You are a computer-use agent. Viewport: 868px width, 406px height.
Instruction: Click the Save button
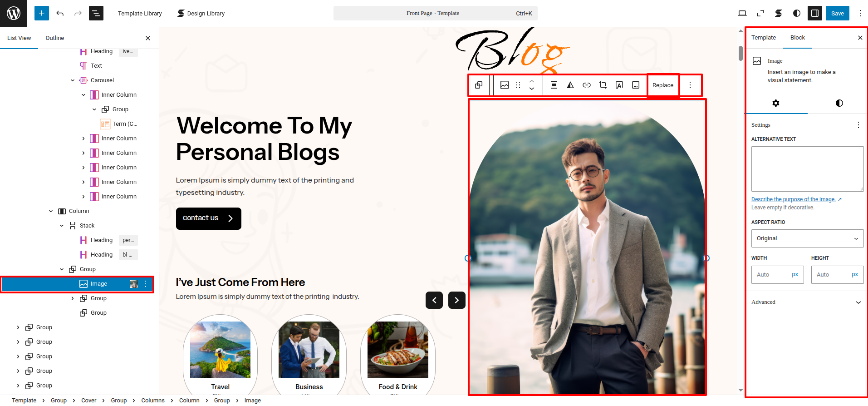tap(838, 13)
